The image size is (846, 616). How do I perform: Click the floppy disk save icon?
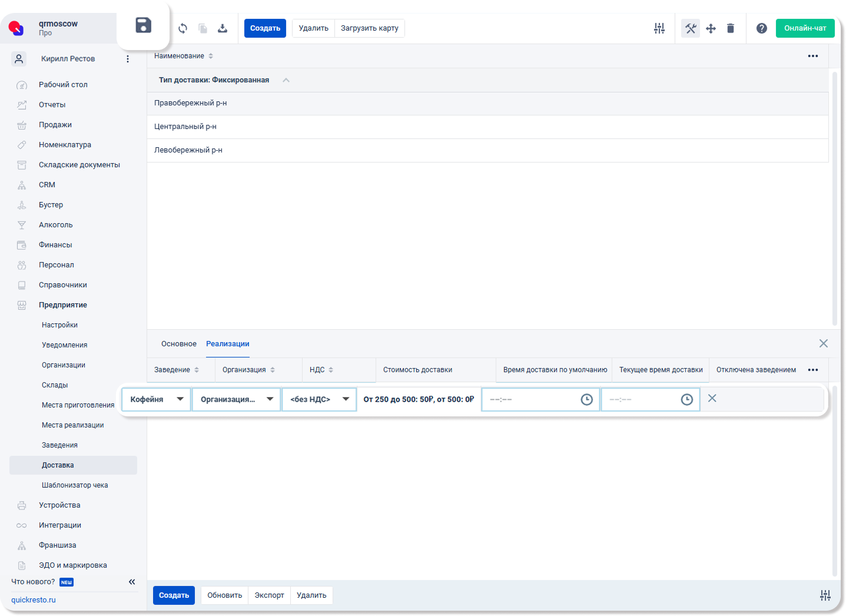point(143,25)
